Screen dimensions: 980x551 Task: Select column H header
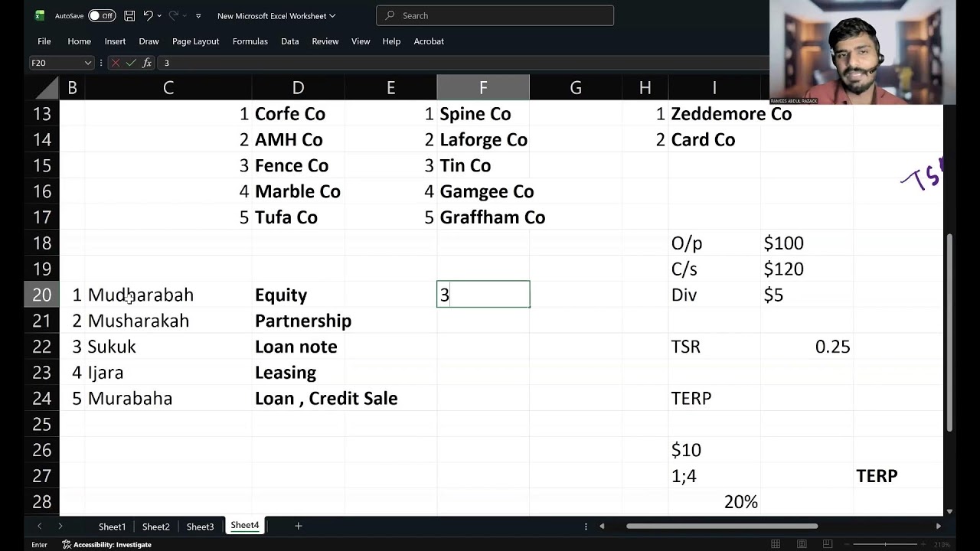click(645, 88)
